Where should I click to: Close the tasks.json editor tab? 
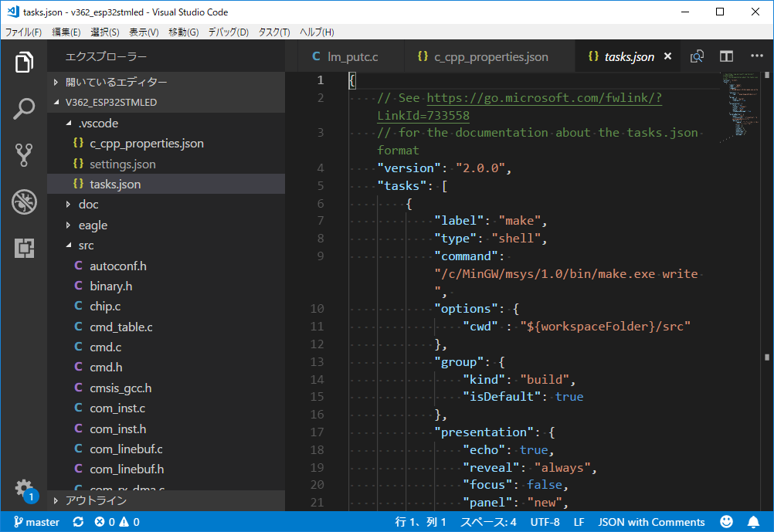pos(667,56)
